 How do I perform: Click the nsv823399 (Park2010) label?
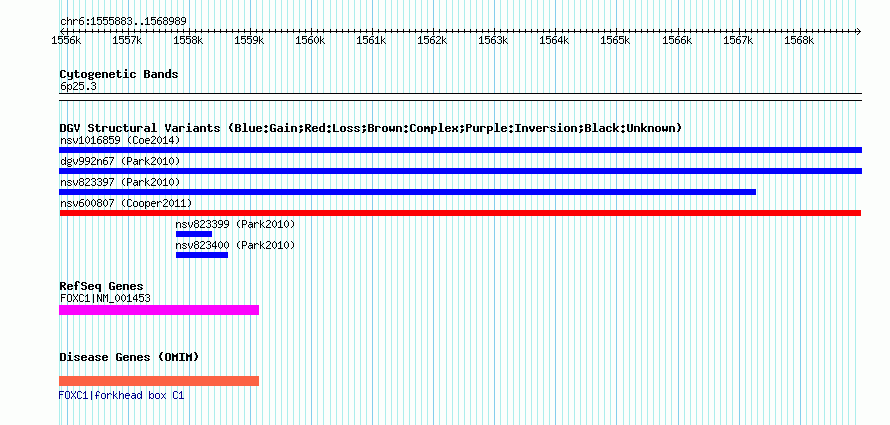tap(235, 224)
